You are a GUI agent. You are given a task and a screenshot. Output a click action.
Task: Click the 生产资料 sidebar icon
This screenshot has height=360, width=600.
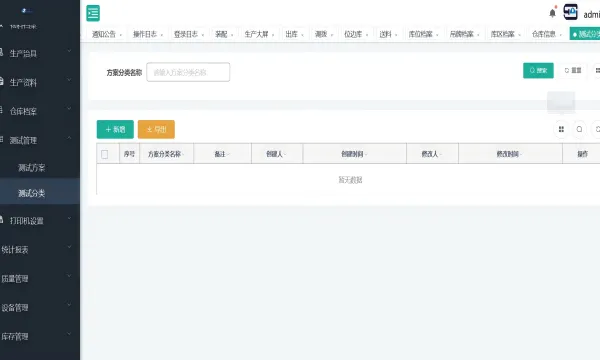point(2,81)
